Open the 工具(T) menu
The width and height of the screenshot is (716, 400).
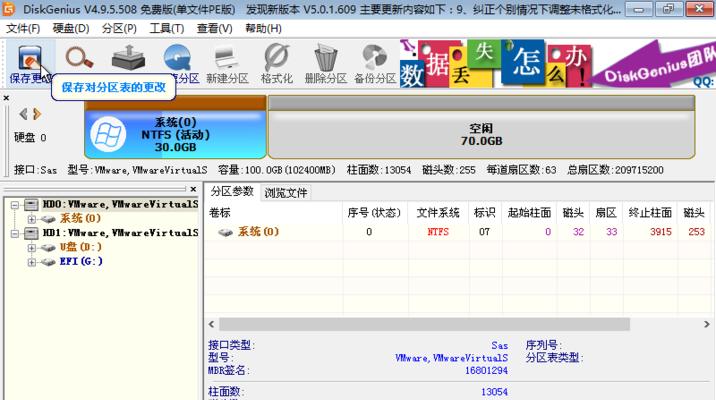click(167, 28)
